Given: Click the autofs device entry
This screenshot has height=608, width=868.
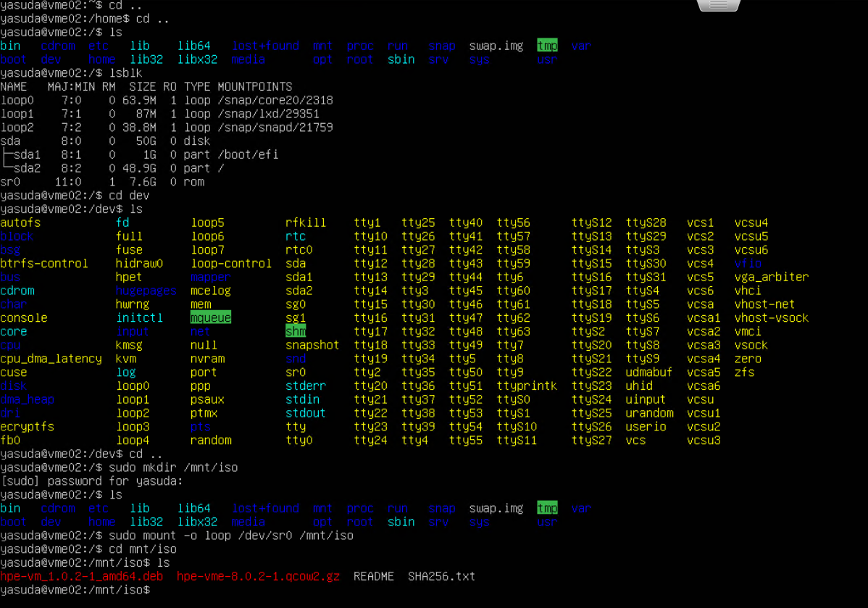Looking at the screenshot, I should (x=20, y=222).
